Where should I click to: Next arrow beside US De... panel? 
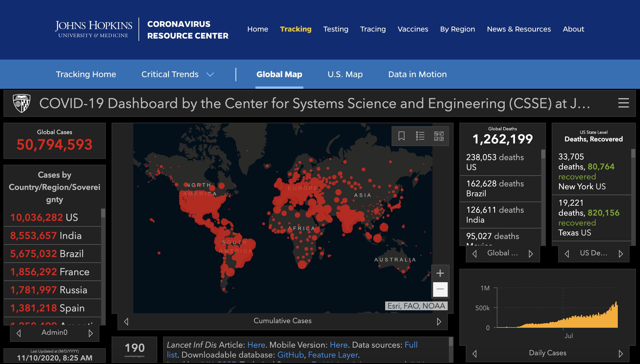pos(621,254)
